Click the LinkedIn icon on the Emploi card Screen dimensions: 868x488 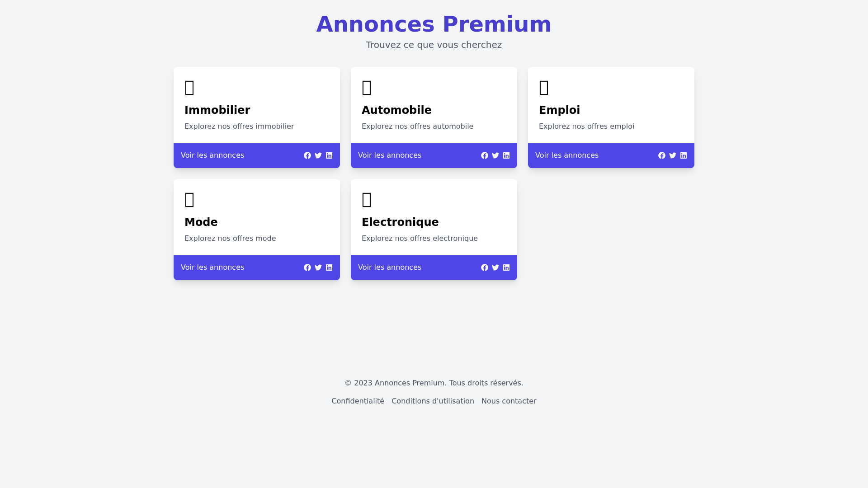point(684,155)
